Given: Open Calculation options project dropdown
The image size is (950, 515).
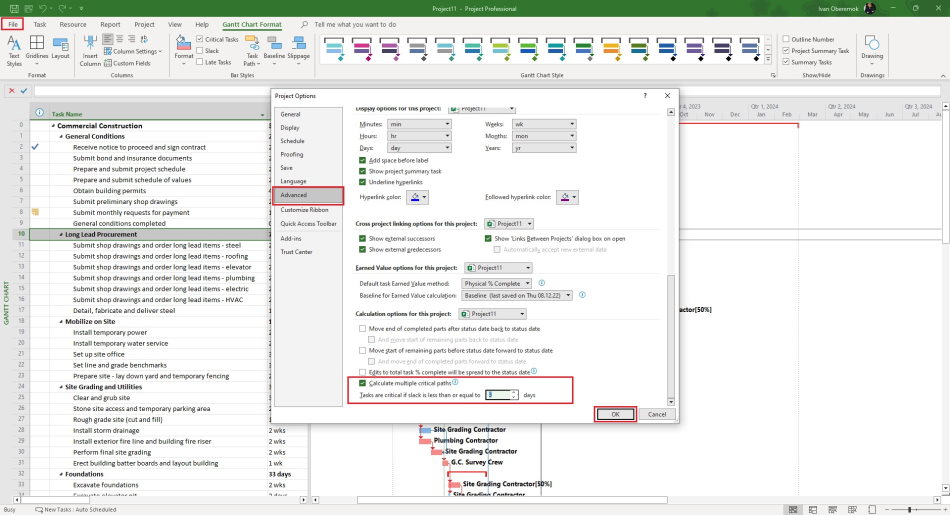Looking at the screenshot, I should [492, 314].
